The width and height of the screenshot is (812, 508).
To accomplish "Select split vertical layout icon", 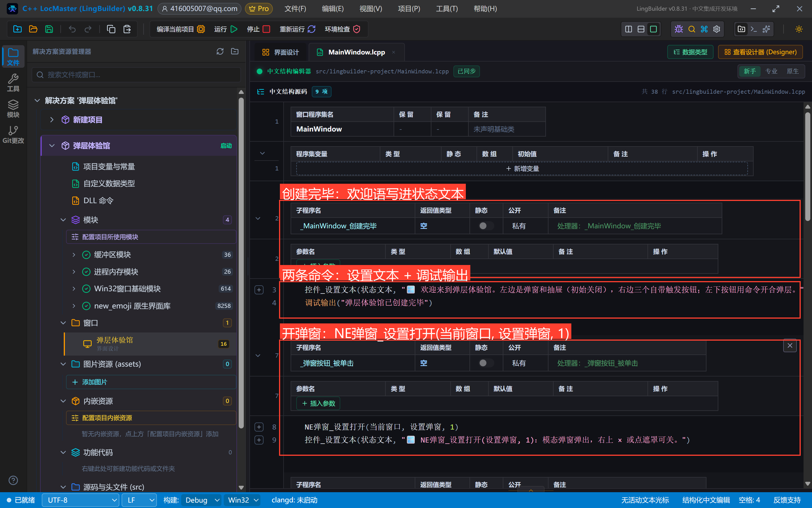I will (x=629, y=29).
